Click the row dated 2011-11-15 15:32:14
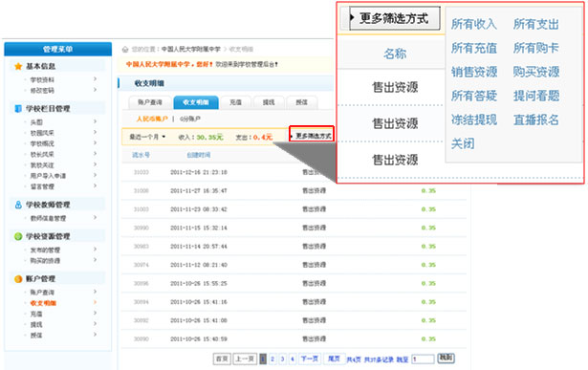 (x=294, y=228)
